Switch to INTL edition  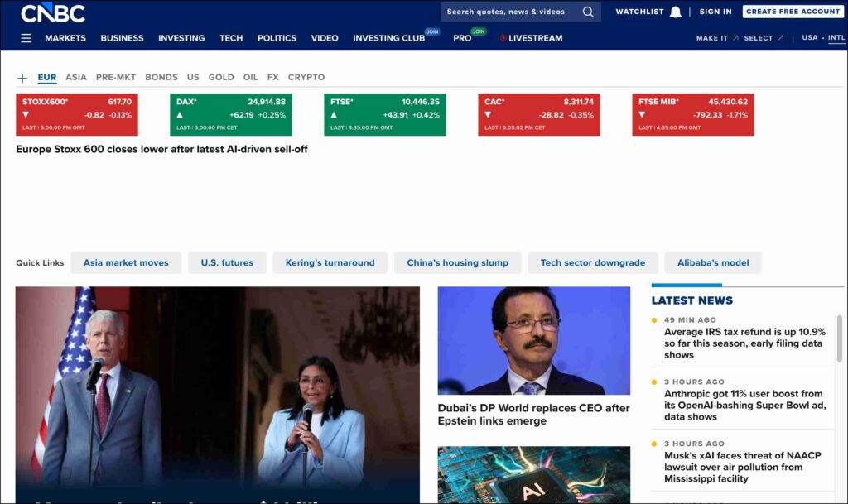(836, 38)
